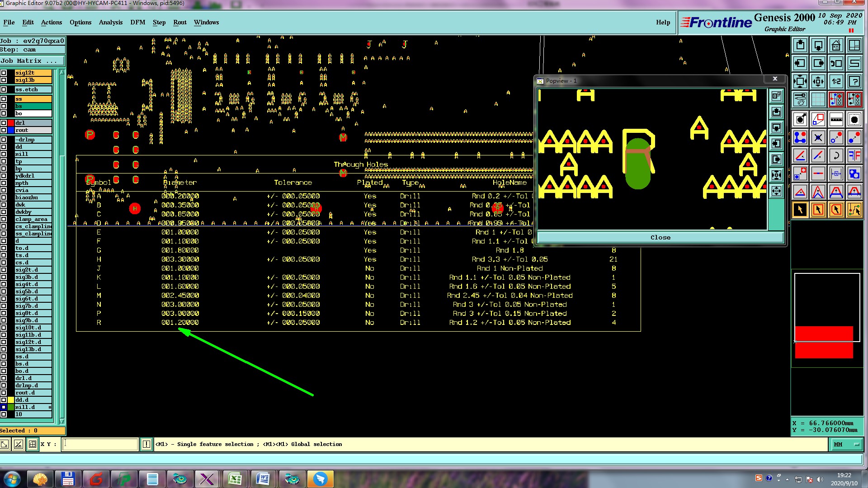Viewport: 868px width, 488px height.
Task: Toggle the grid display icon
Action: point(818,99)
